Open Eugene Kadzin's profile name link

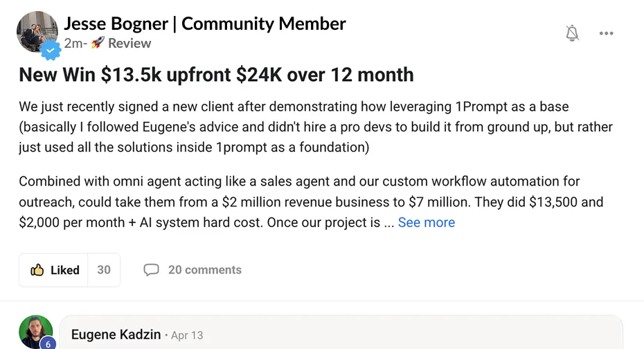(x=116, y=334)
